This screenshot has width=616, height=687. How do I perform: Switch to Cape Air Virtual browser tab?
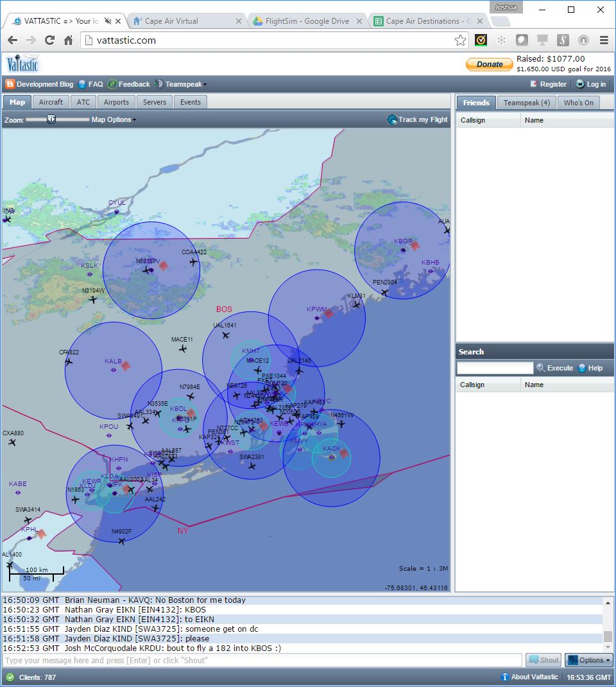pos(186,21)
